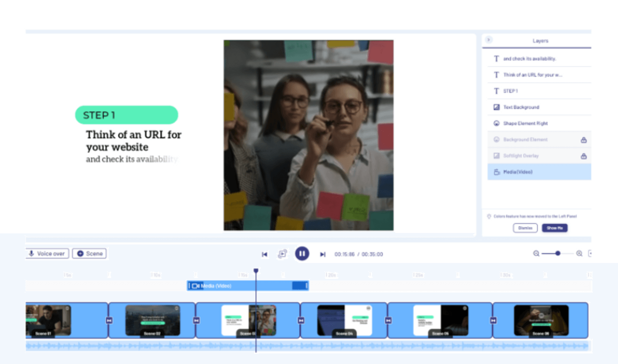
Task: Dismiss the Colors feature notification
Action: (525, 228)
